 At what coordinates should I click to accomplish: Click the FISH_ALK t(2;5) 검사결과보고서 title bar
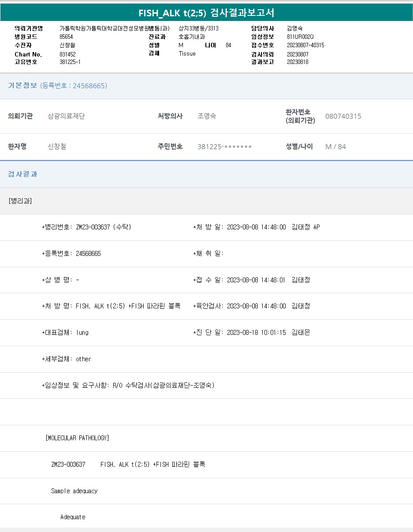[x=206, y=12]
